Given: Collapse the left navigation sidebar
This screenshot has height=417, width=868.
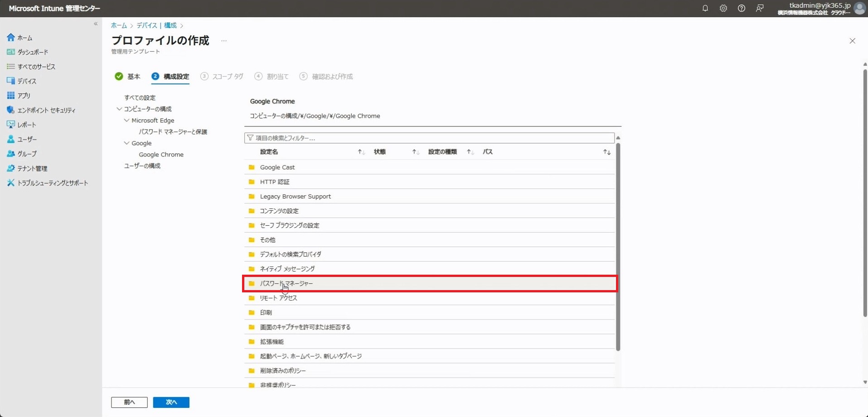Looking at the screenshot, I should click(x=96, y=24).
